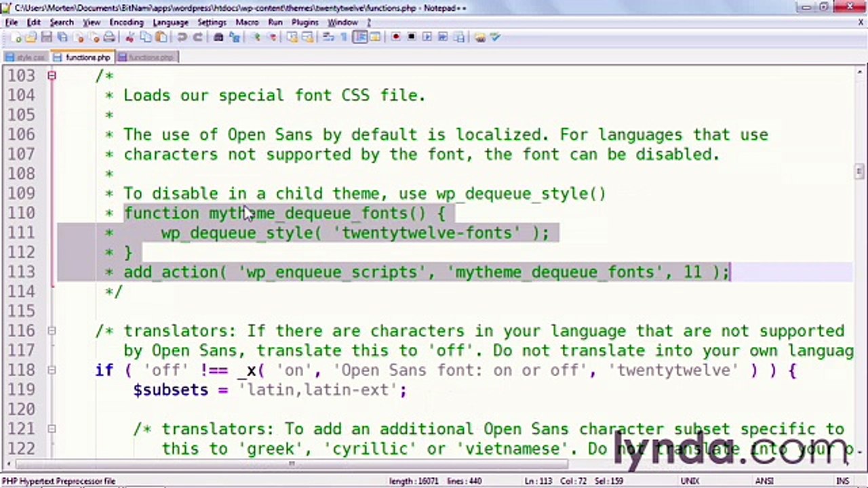Toggle synchronized vertical scrolling

point(292,37)
